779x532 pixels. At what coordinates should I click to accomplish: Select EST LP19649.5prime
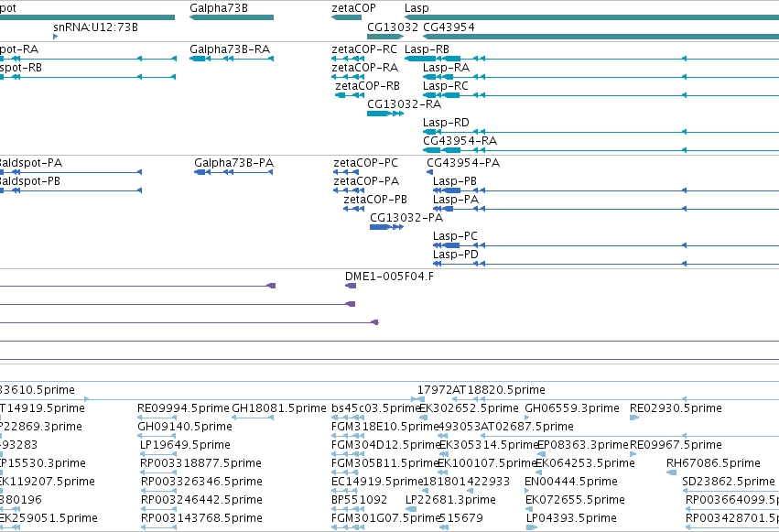coord(185,445)
